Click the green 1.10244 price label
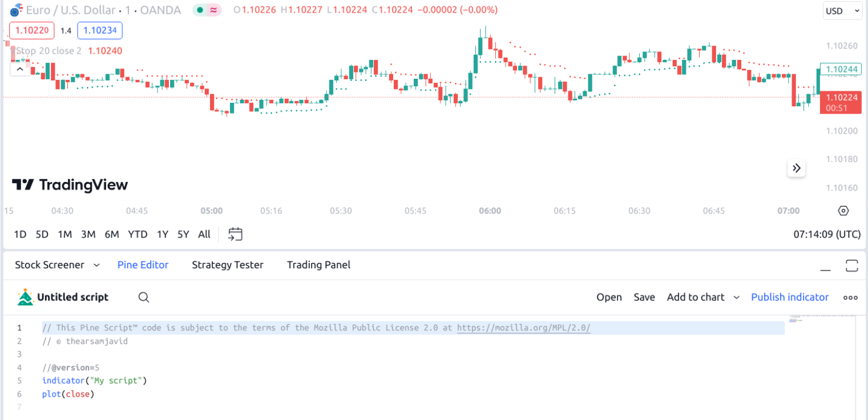The image size is (868, 420). (x=841, y=70)
